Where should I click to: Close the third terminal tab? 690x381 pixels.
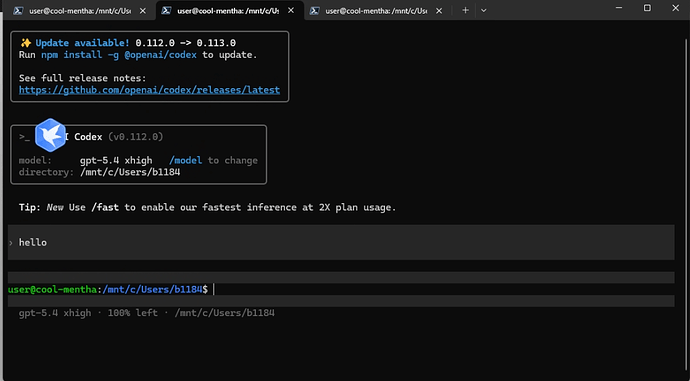coord(439,11)
